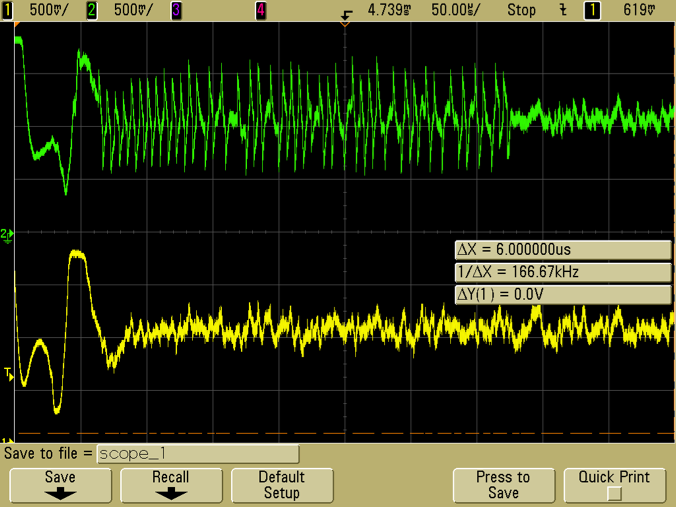The width and height of the screenshot is (676, 507).
Task: Click the 50.00us/ timebase value
Action: 455,10
